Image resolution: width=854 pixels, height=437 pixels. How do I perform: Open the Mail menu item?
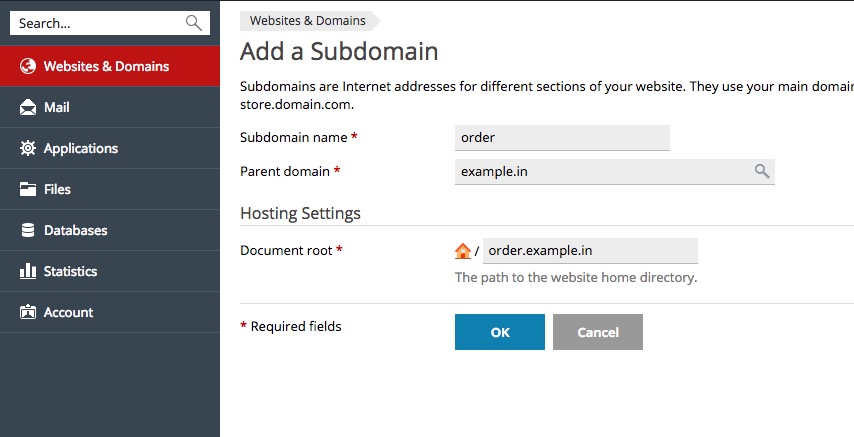(110, 107)
